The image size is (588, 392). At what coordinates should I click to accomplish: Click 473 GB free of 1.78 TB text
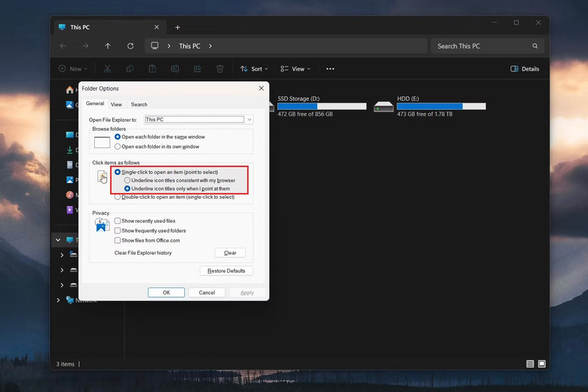point(425,114)
